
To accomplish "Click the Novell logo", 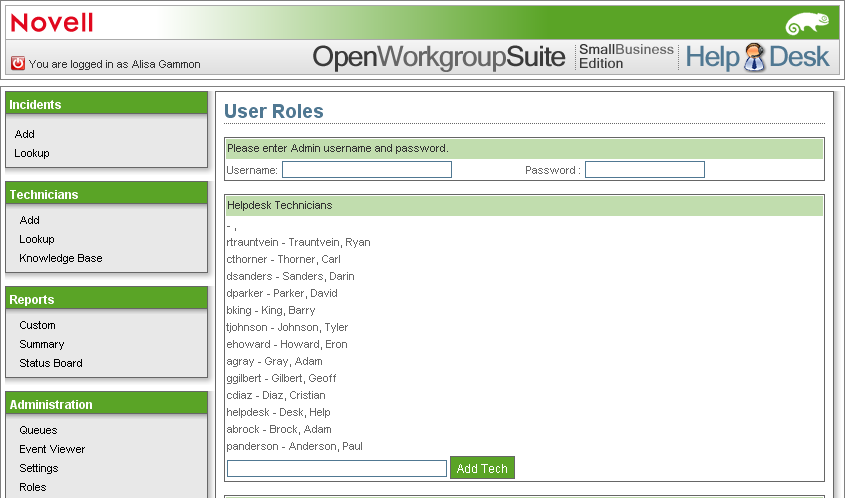I will (52, 23).
